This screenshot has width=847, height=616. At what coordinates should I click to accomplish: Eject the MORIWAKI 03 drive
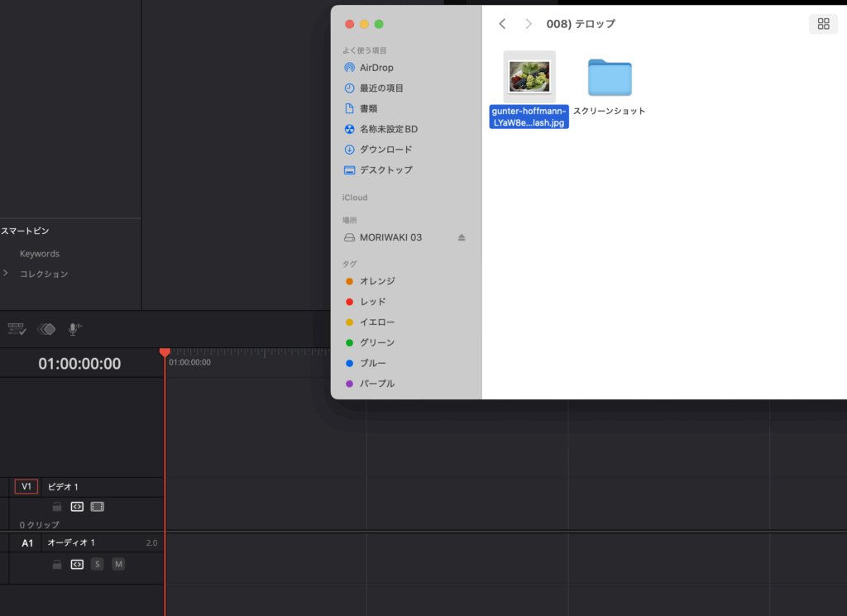click(x=462, y=237)
